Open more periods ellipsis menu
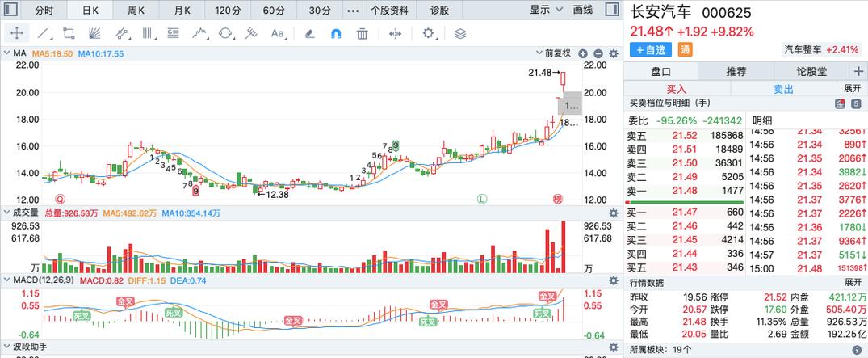Screen dimensions: 868x358 pos(352,10)
